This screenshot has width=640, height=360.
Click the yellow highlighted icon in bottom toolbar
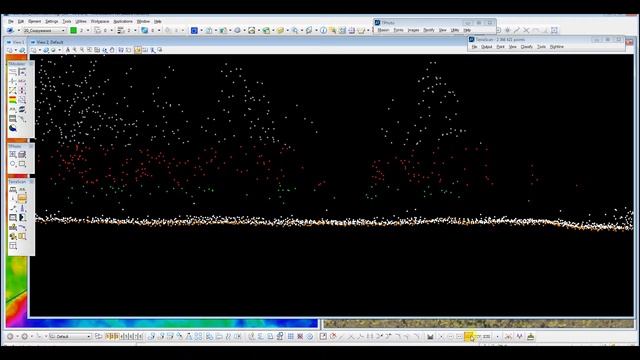(469, 336)
